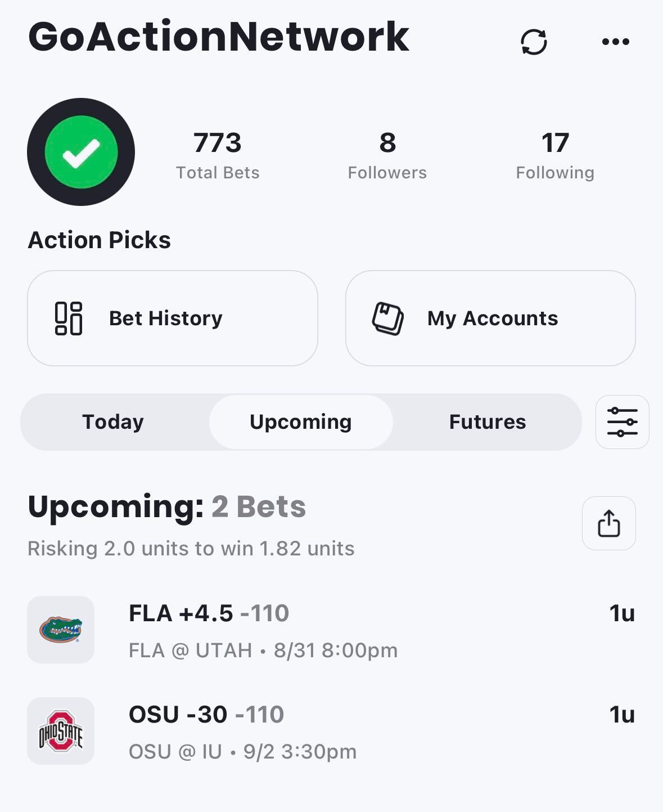Tap the refresh sync icon
This screenshot has height=812, width=663.
click(534, 42)
